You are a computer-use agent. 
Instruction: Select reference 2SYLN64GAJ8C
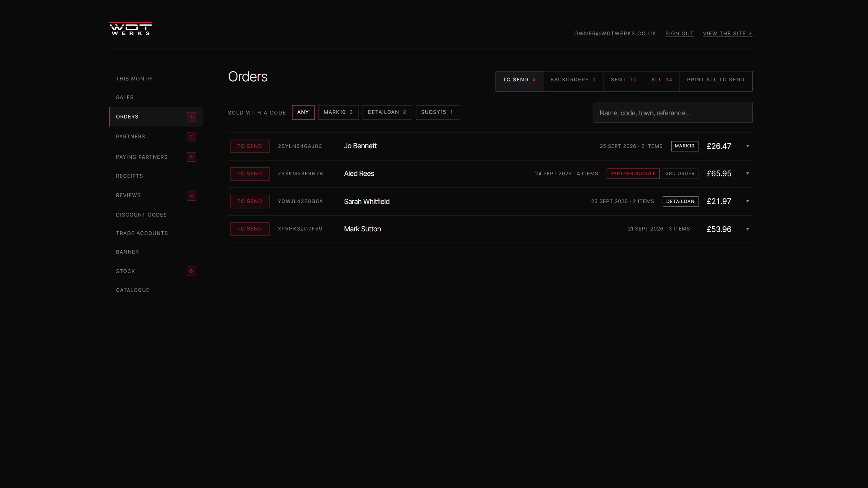pos(300,146)
